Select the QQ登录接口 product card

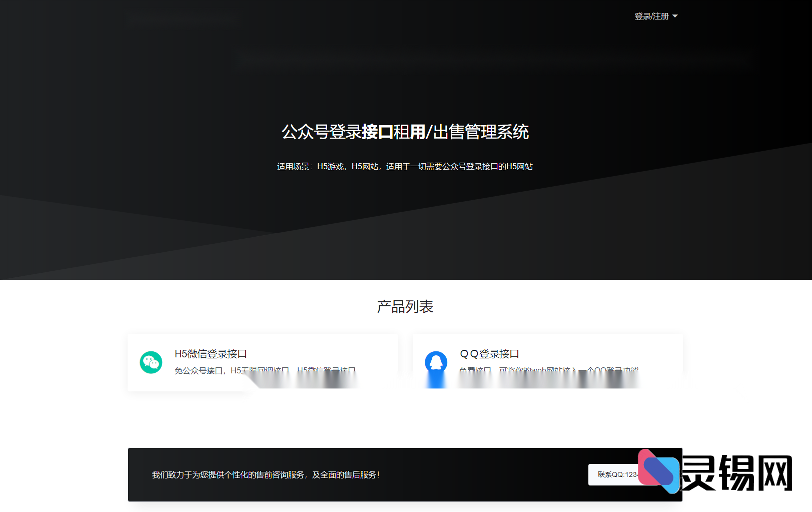547,362
